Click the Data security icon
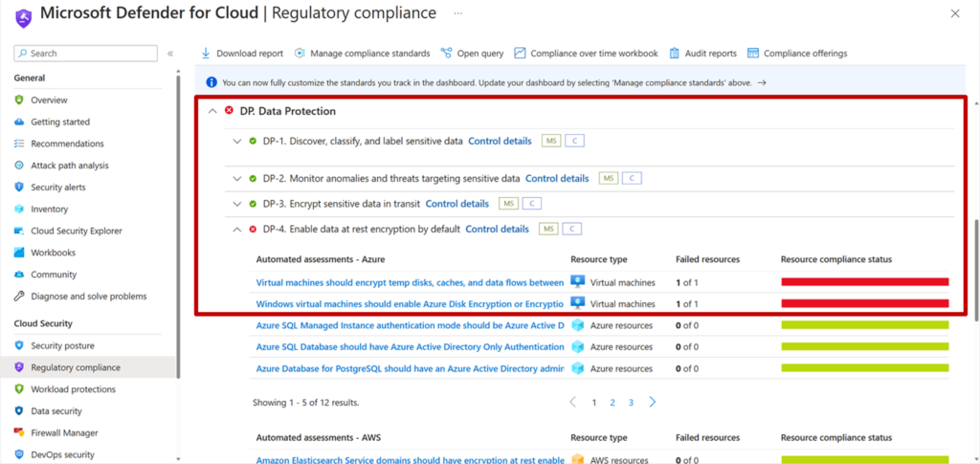Screen dimensions: 980x464 (x=19, y=411)
